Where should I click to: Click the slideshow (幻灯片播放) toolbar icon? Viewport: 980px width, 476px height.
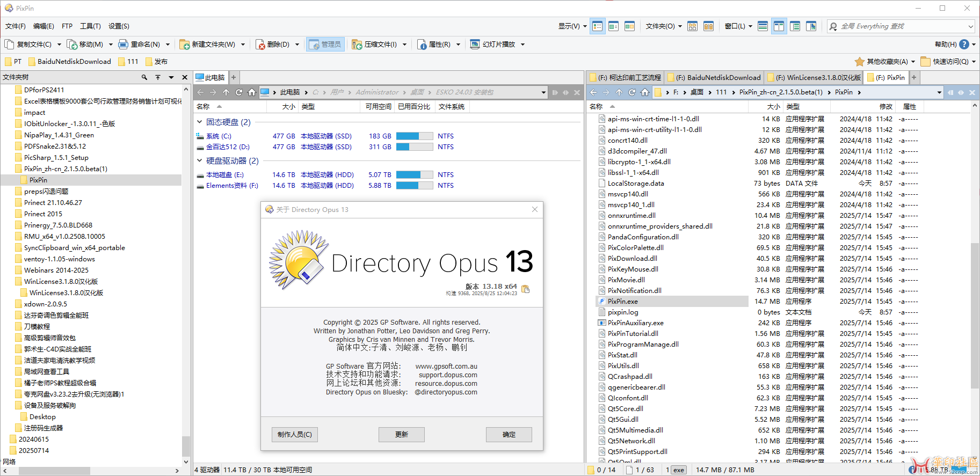tap(475, 45)
